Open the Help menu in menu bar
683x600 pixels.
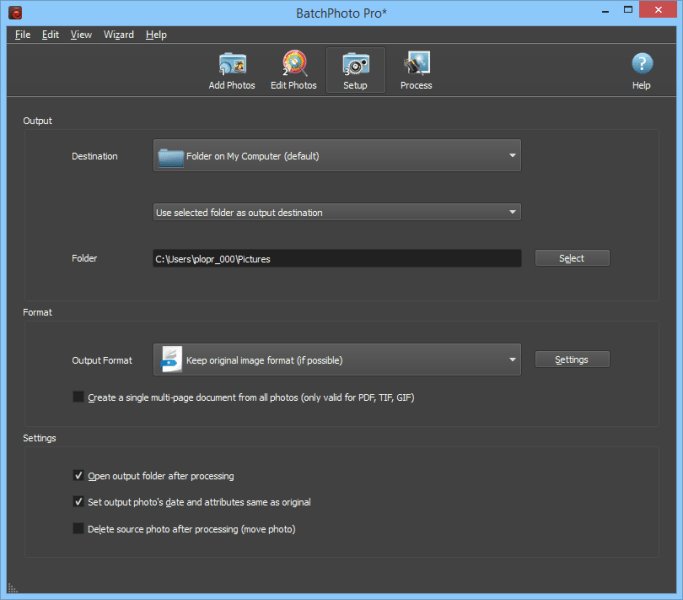156,34
